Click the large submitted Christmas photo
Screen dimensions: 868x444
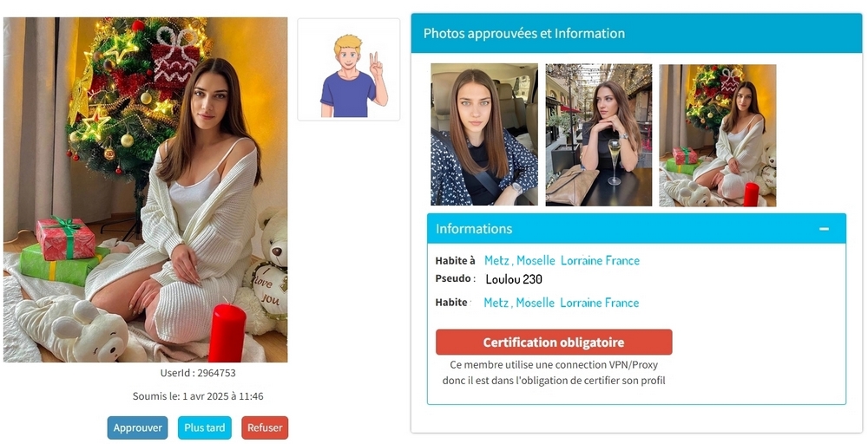coord(145,190)
